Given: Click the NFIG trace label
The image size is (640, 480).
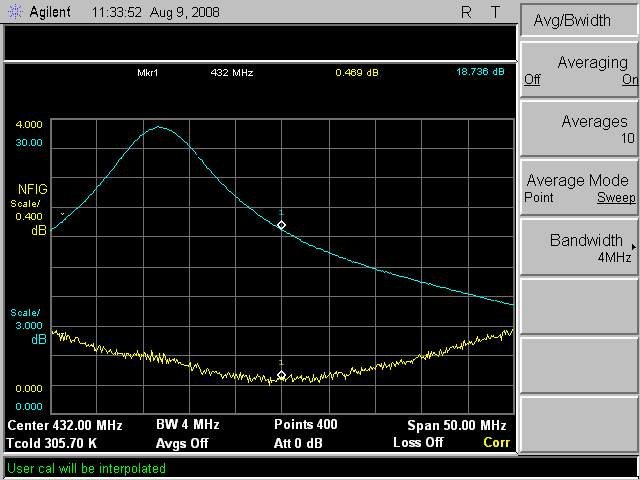Looking at the screenshot, I should (x=32, y=189).
